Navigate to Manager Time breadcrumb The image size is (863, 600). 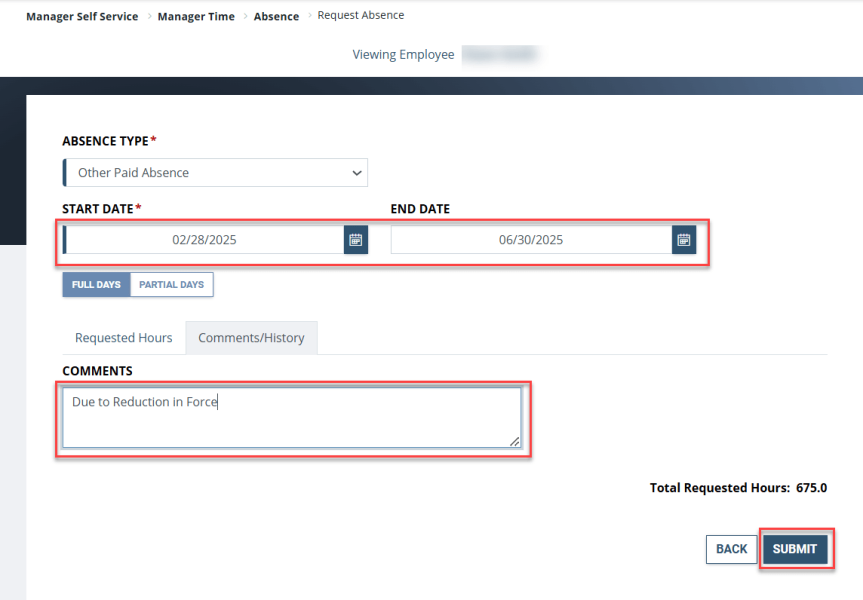(x=196, y=17)
